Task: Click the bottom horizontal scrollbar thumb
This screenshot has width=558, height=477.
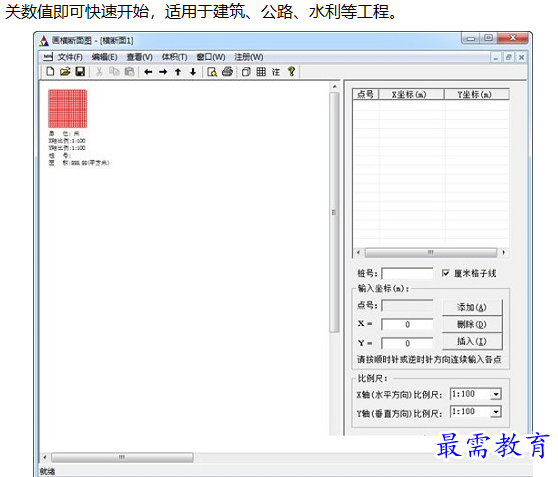Action: (122, 457)
